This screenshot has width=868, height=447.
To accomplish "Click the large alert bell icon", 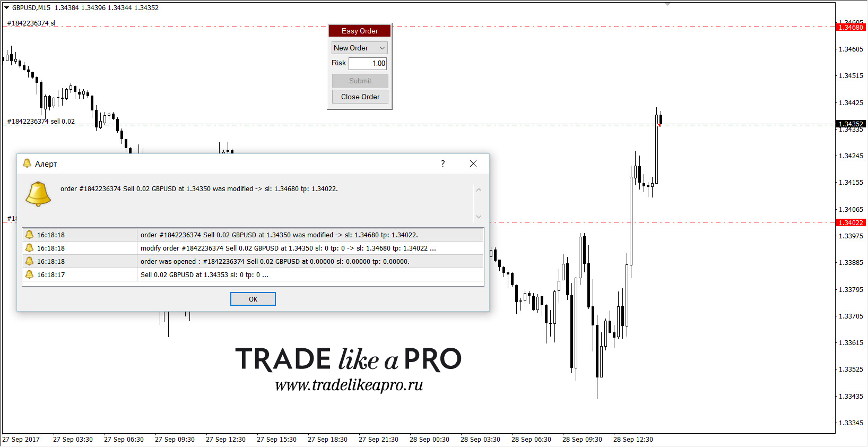I will pos(38,194).
